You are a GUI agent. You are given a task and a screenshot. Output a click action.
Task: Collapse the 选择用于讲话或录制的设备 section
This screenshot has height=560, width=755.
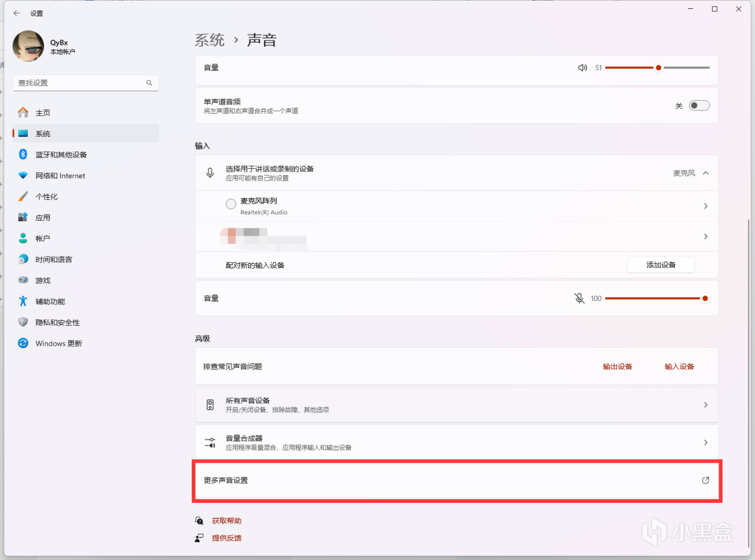tap(706, 173)
